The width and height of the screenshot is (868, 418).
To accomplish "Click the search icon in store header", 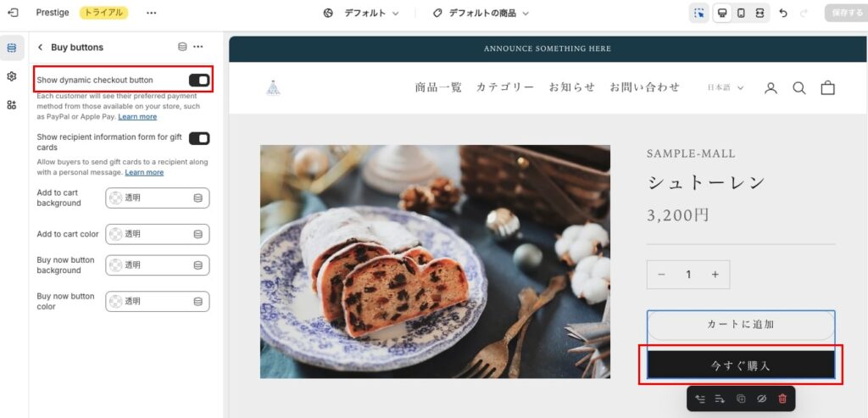I will (798, 88).
